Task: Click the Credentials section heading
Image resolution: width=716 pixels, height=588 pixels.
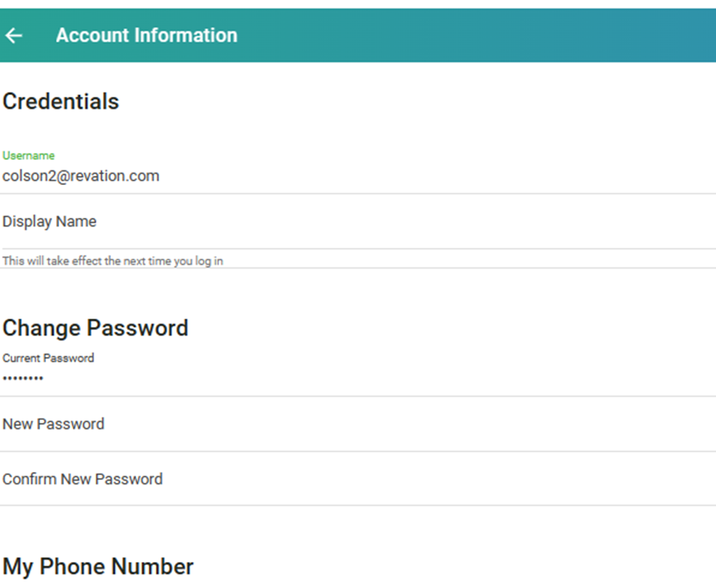Action: pos(61,101)
